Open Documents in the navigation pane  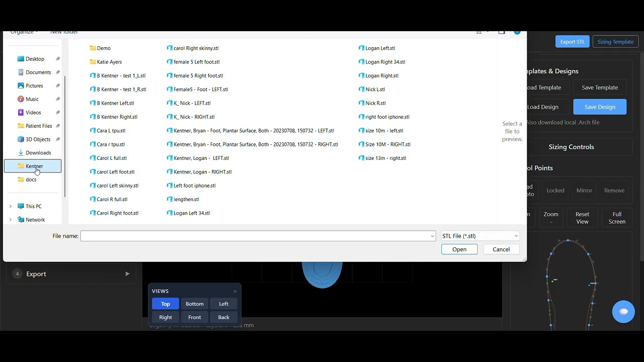(38, 72)
